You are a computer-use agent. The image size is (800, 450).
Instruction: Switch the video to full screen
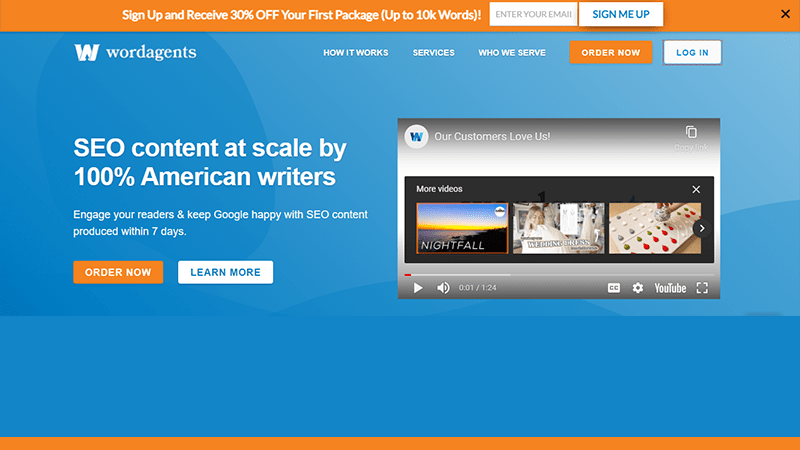(702, 288)
